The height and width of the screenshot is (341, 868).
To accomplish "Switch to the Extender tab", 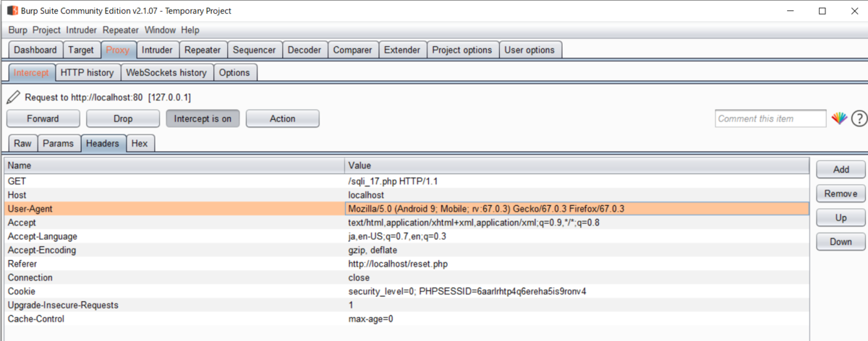I will (401, 50).
